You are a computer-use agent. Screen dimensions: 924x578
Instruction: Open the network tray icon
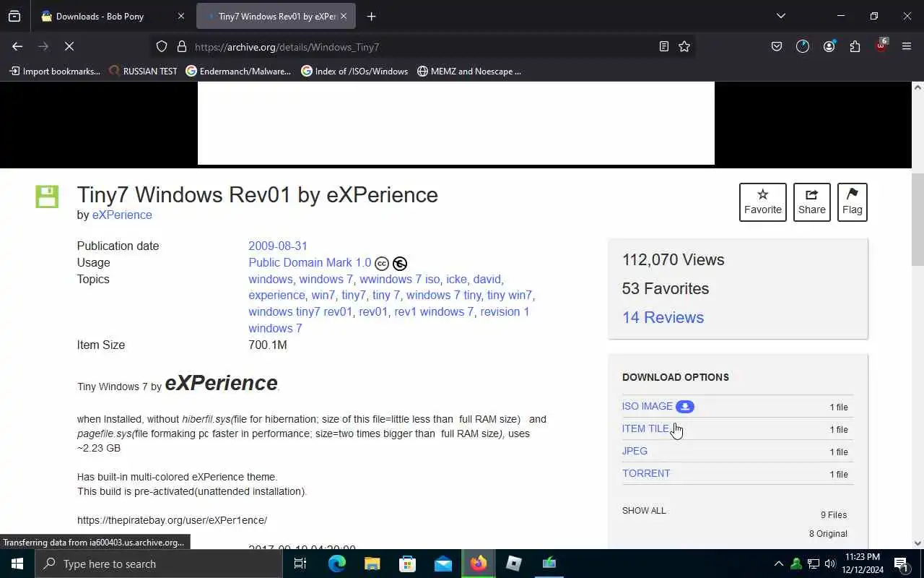point(813,564)
